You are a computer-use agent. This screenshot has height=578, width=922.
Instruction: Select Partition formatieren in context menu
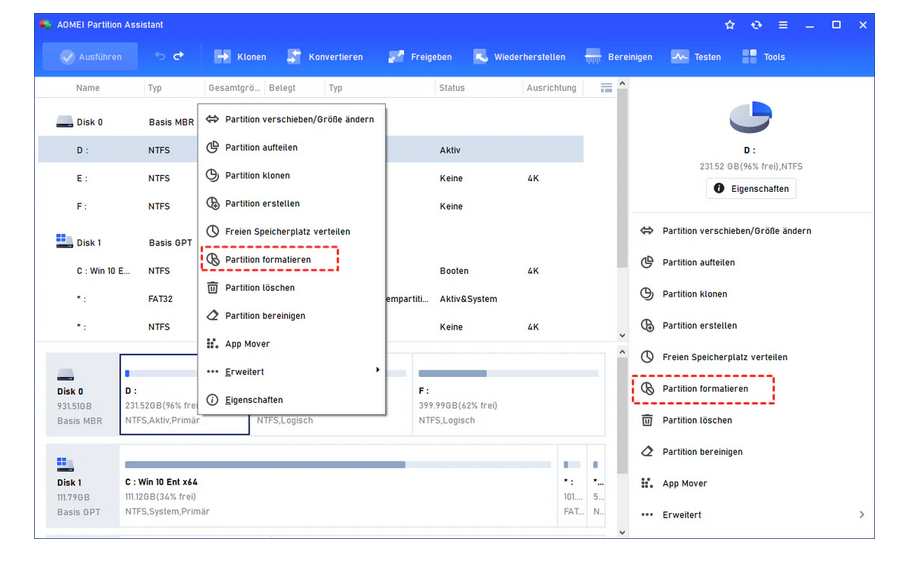(x=268, y=260)
